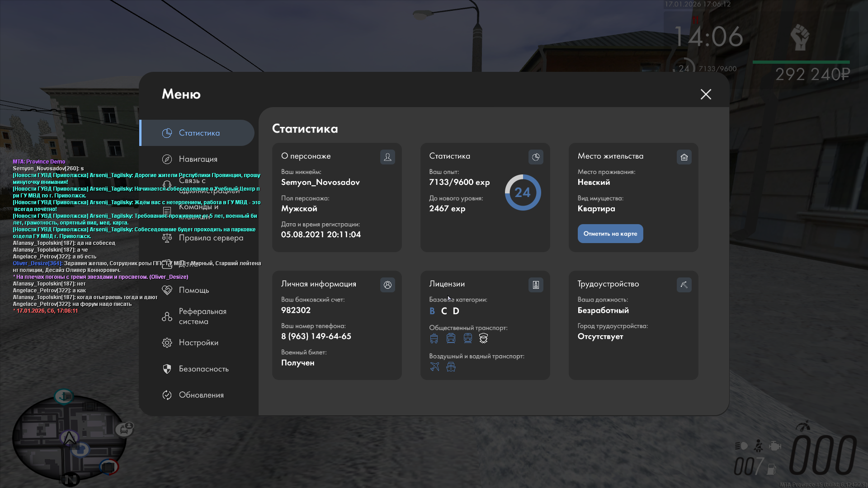
Task: Click the first bus license icon
Action: tap(434, 338)
